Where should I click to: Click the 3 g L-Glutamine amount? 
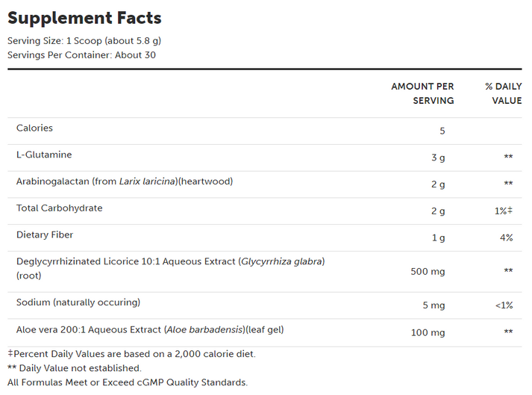pos(438,158)
